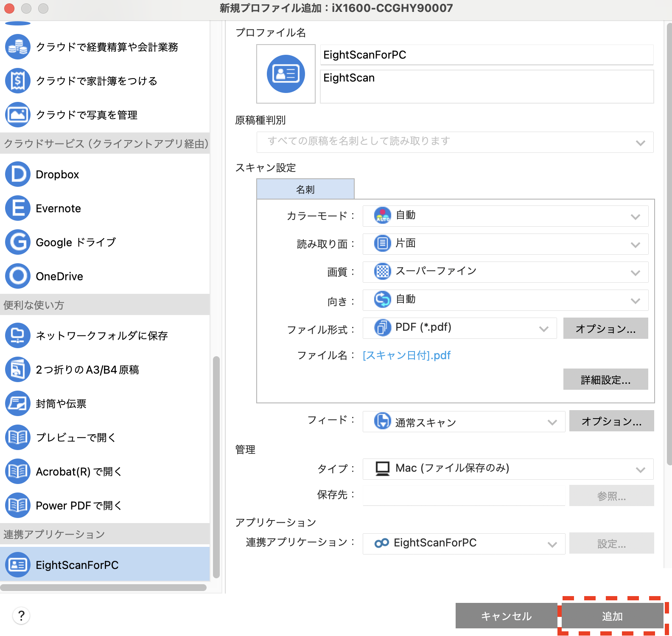Click the 通常スキャン feed icon

click(383, 421)
